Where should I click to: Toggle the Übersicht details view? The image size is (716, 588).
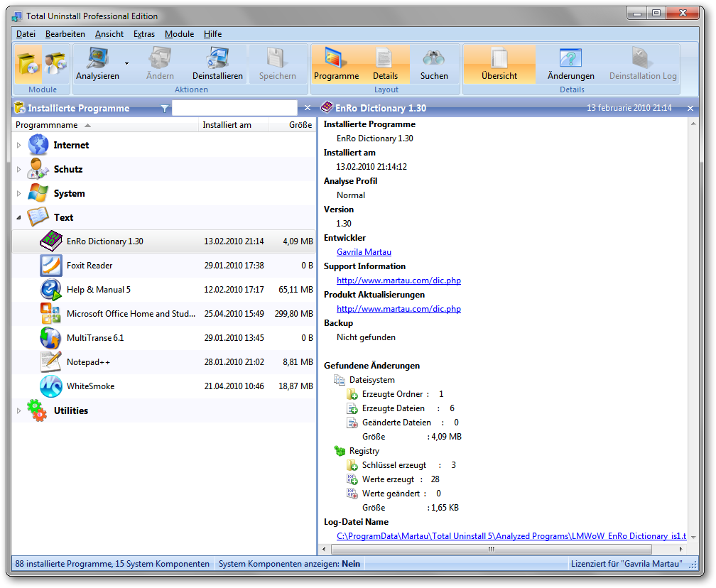point(499,63)
